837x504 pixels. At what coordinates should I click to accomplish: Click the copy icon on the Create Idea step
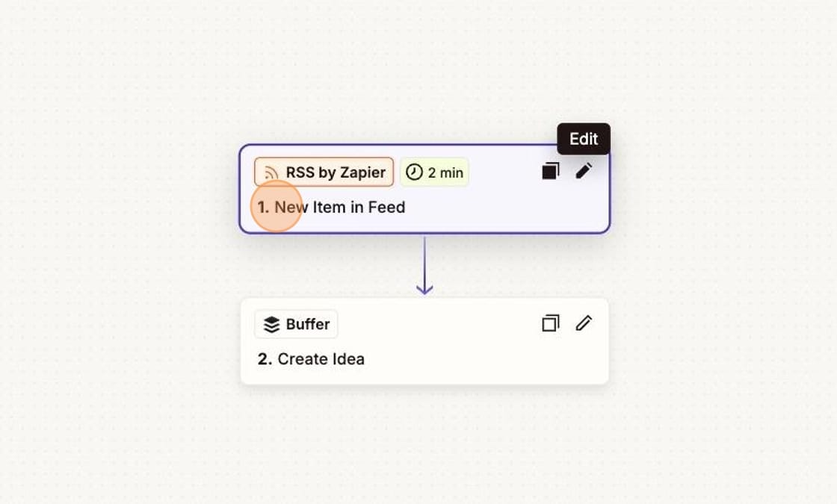(550, 323)
